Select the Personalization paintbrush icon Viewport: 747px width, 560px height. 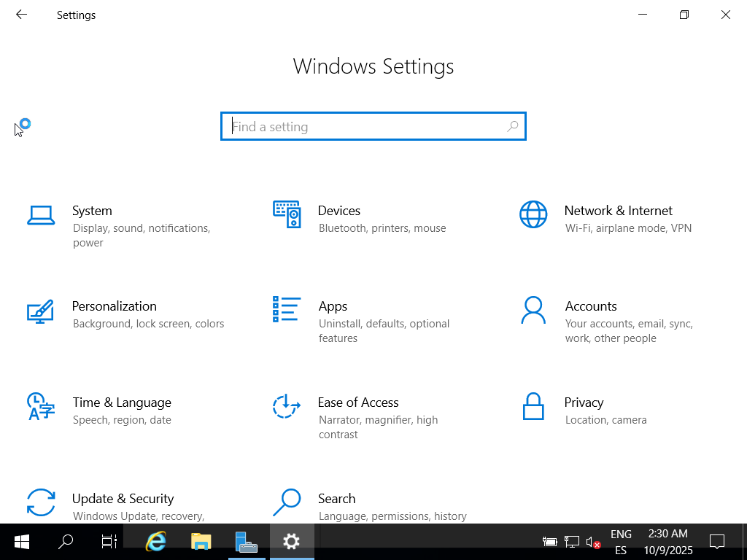pyautogui.click(x=41, y=311)
